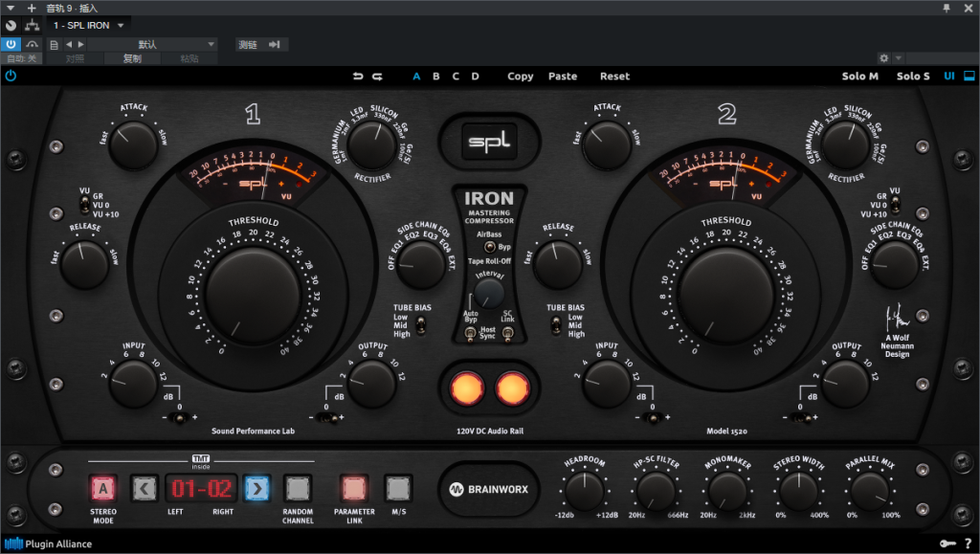This screenshot has width=980, height=554.
Task: Flip the AirBass/Tape Roll-Off switch
Action: (x=490, y=247)
